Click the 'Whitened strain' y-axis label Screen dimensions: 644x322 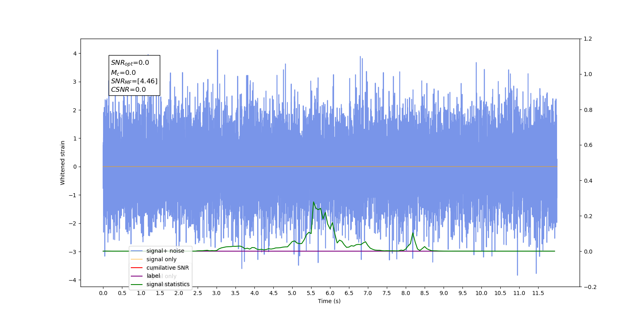[x=63, y=163]
